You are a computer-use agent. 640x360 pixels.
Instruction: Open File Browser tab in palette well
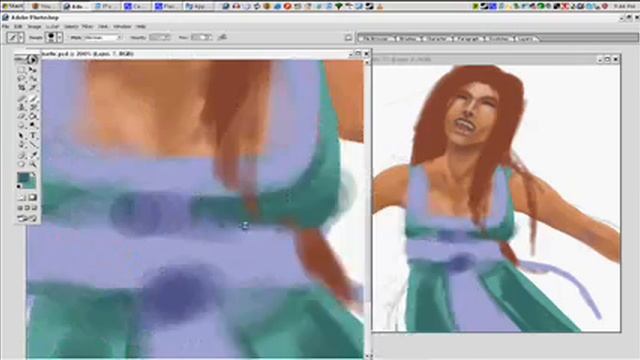(377, 39)
